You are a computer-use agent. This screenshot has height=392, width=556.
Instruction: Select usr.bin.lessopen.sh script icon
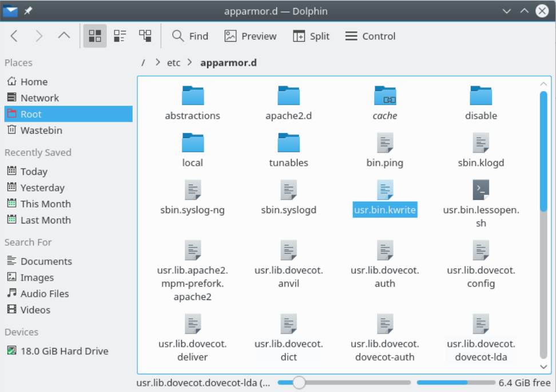pos(481,190)
